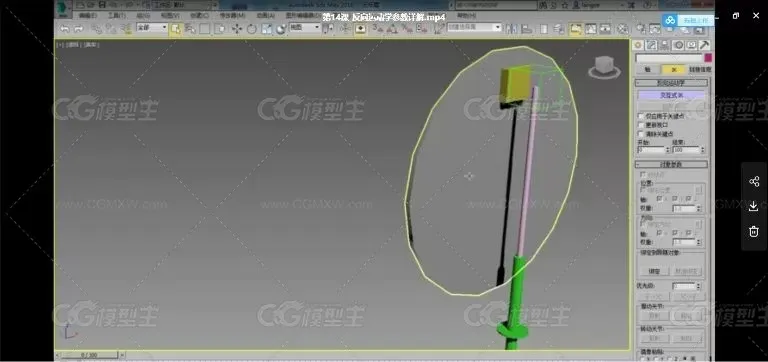Toggle Window/Crossing selection mode

(x=220, y=29)
